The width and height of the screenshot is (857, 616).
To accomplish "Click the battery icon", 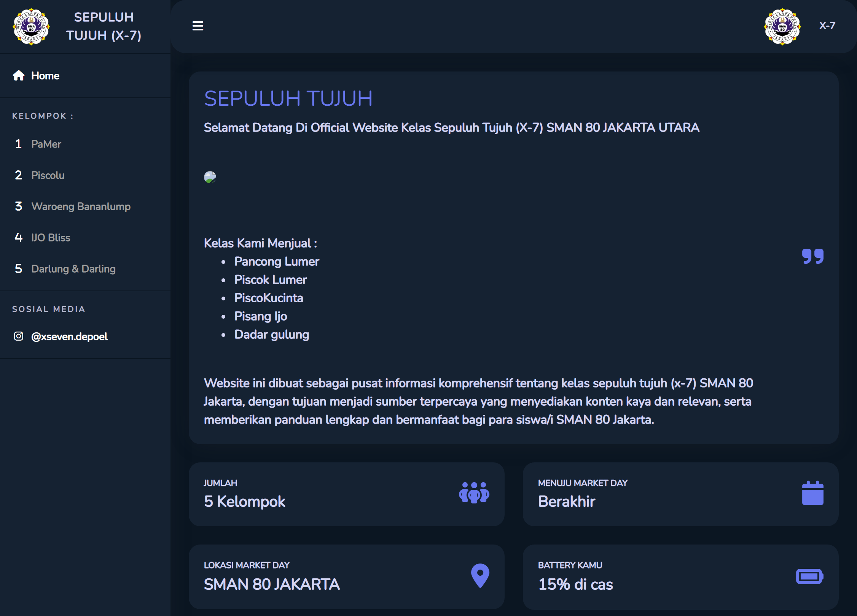I will coord(809,576).
